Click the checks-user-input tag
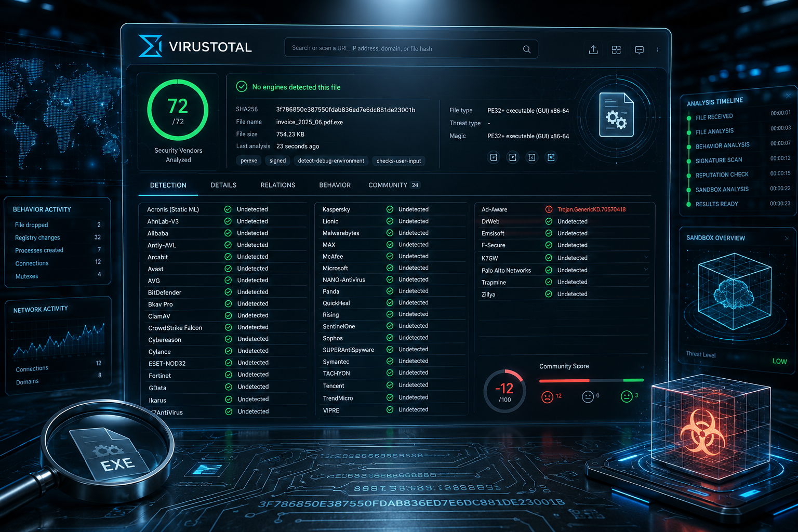 (398, 161)
